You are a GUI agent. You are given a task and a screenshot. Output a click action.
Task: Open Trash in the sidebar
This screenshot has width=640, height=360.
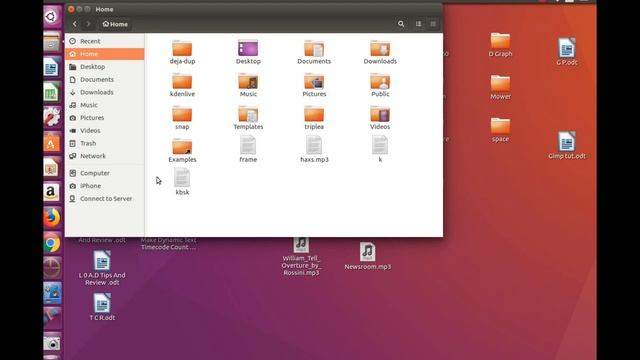(x=104, y=143)
